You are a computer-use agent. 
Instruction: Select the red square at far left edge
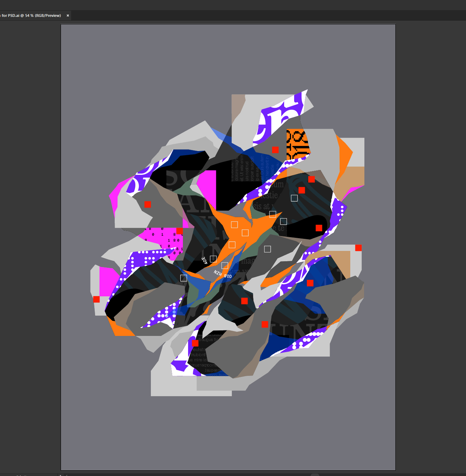[96, 299]
